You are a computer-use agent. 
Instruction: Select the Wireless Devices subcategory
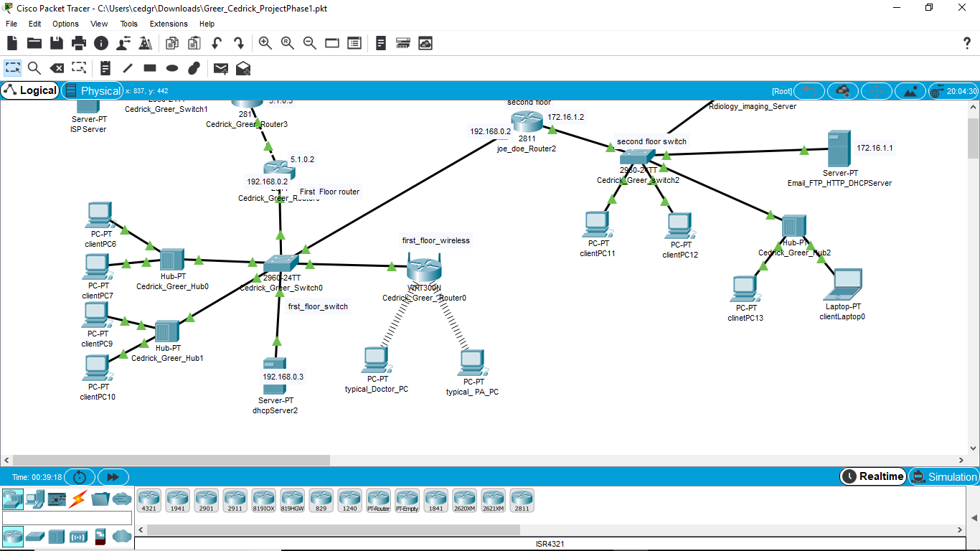click(78, 536)
